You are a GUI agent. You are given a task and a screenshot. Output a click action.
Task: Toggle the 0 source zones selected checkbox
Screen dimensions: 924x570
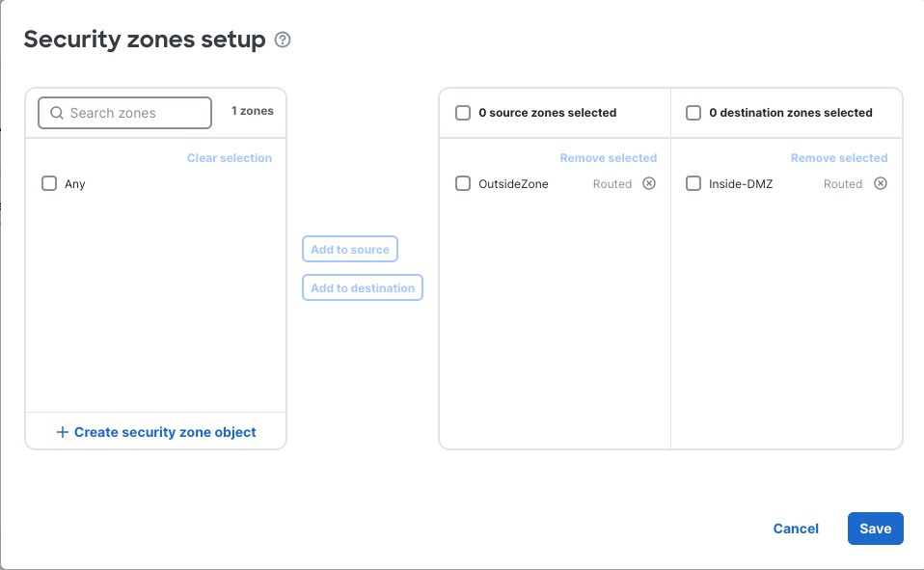[x=463, y=113]
